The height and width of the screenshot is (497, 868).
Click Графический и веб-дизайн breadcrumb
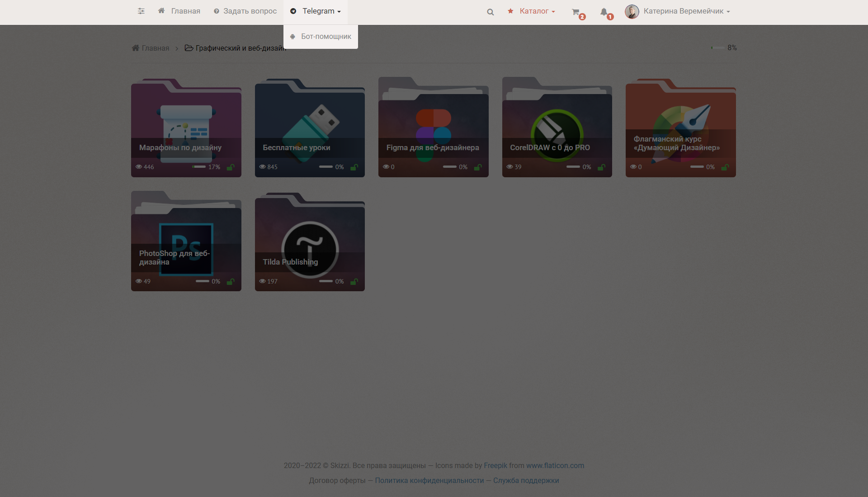pyautogui.click(x=236, y=48)
